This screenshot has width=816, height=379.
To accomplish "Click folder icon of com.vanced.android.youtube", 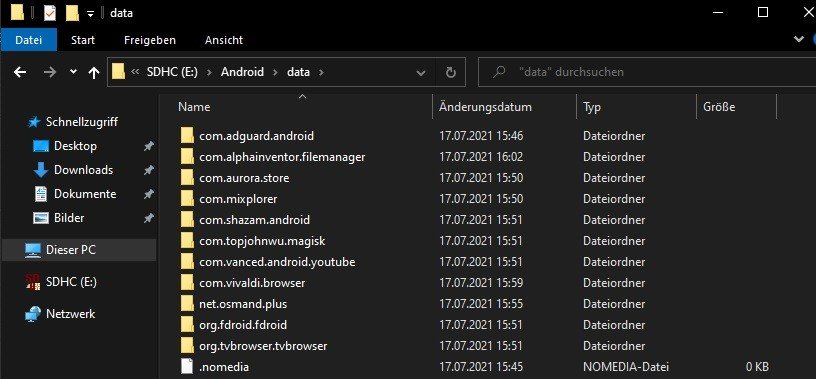I will (x=187, y=261).
